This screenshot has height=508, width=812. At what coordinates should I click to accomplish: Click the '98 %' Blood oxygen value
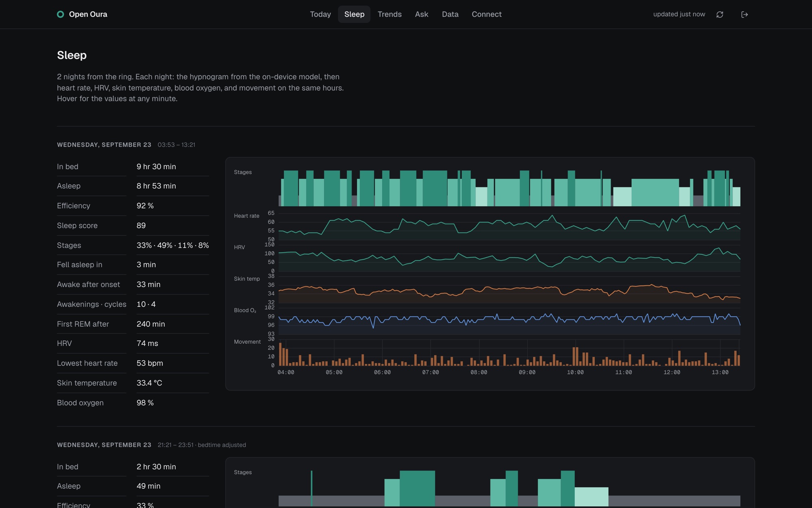pos(145,403)
